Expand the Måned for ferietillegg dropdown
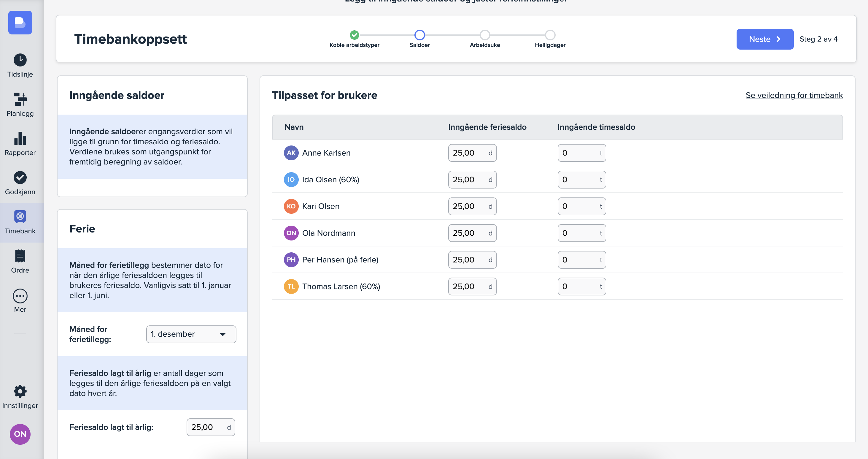Screen dimensions: 868x459 pyautogui.click(x=191, y=334)
